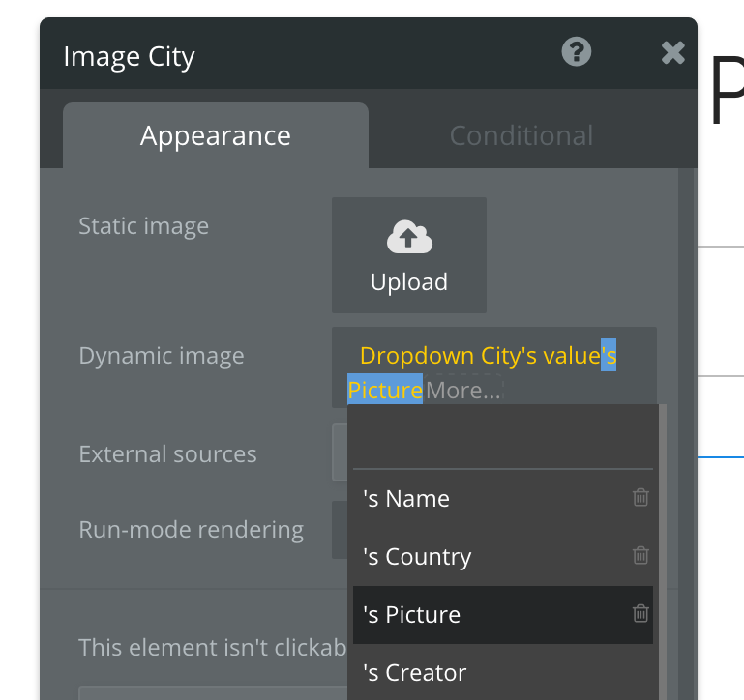Select 's Creator from the list

point(414,673)
